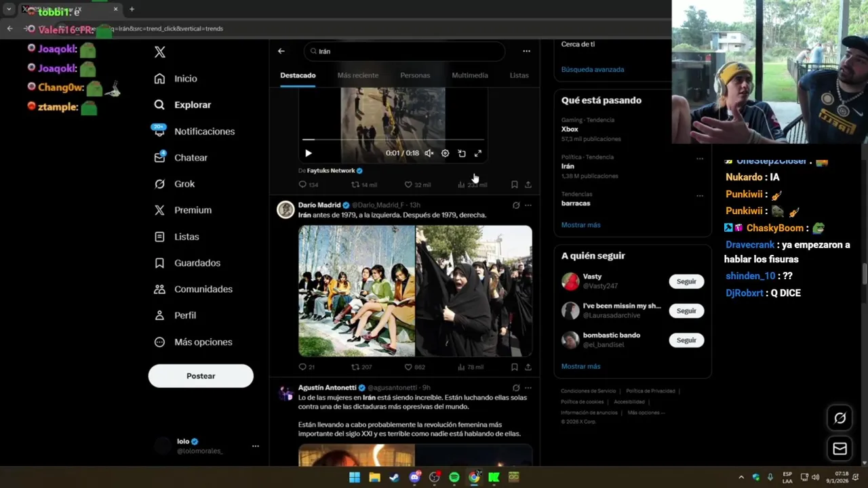Repost Darío Madrid's post (207)
The image size is (868, 488).
[x=361, y=367]
